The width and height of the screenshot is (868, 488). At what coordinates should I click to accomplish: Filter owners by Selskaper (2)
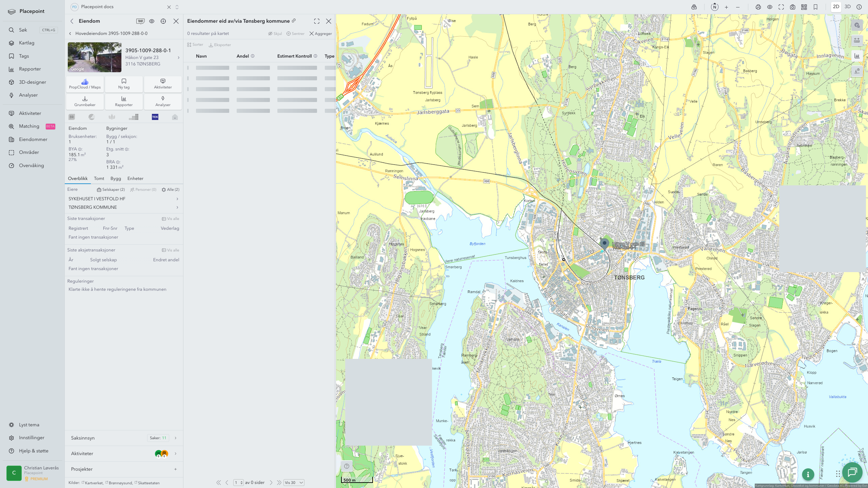111,190
